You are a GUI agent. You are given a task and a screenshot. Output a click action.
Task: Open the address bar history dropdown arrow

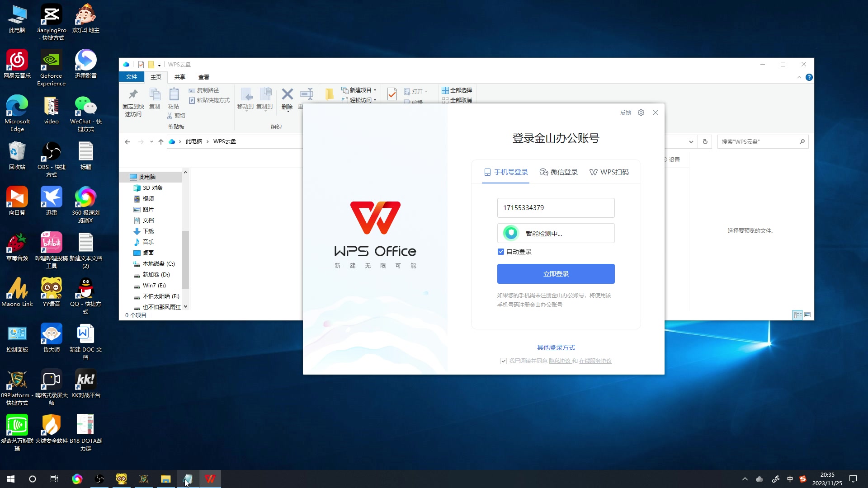(x=691, y=142)
